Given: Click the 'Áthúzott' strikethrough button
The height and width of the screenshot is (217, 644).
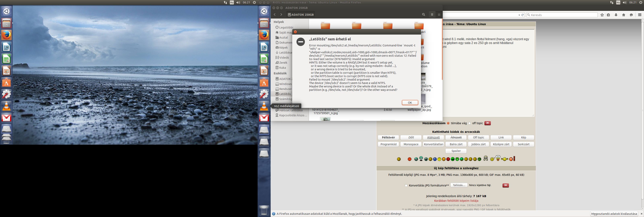Looking at the screenshot, I should click(456, 138).
